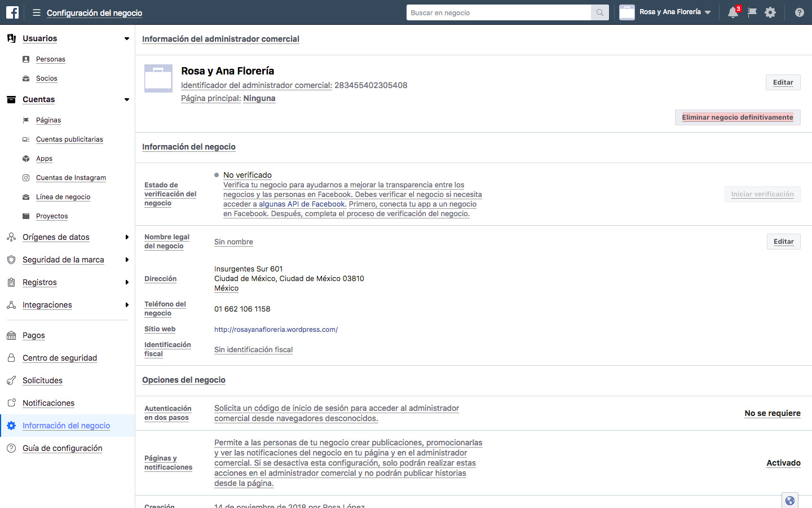
Task: Click the business profile picture thumbnail
Action: (158, 78)
